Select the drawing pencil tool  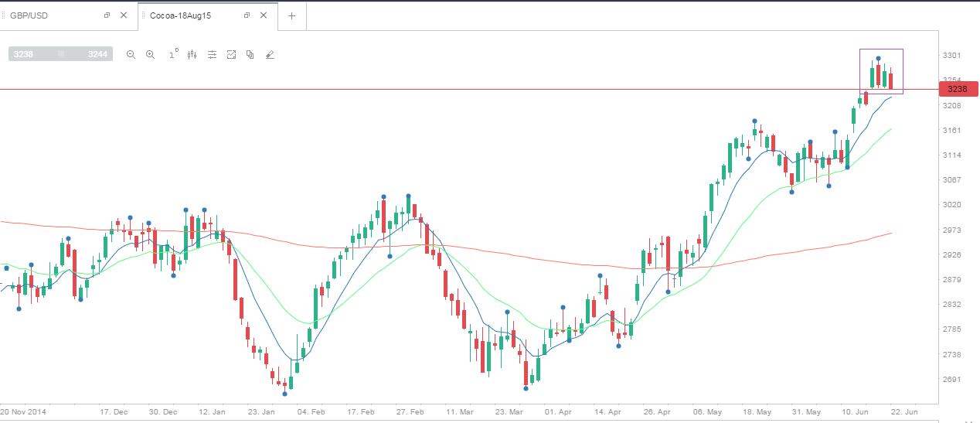click(270, 54)
